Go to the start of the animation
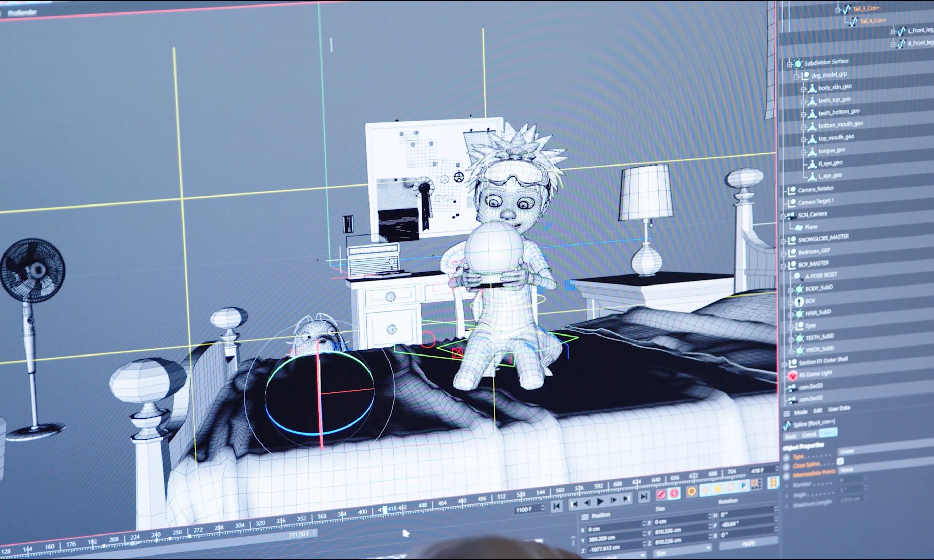 point(556,506)
